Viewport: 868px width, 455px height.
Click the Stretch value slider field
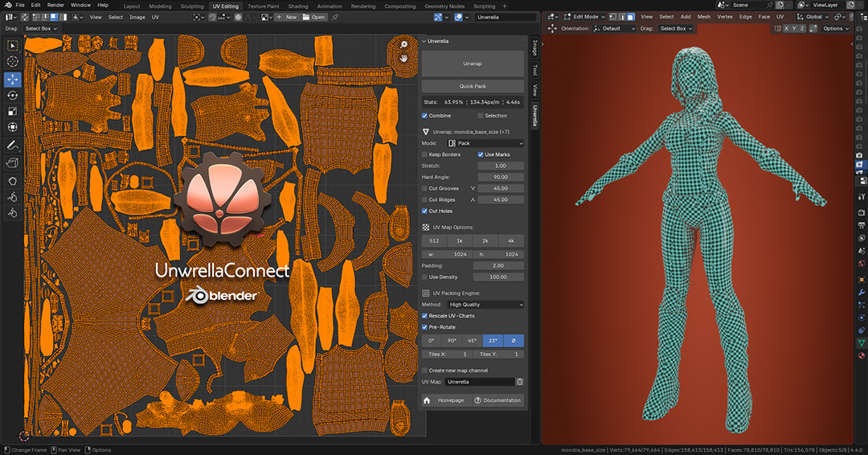point(501,166)
